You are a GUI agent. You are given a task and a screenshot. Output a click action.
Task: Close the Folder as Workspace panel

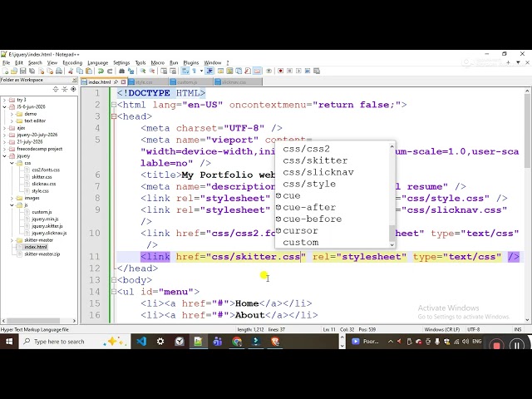pyautogui.click(x=74, y=80)
